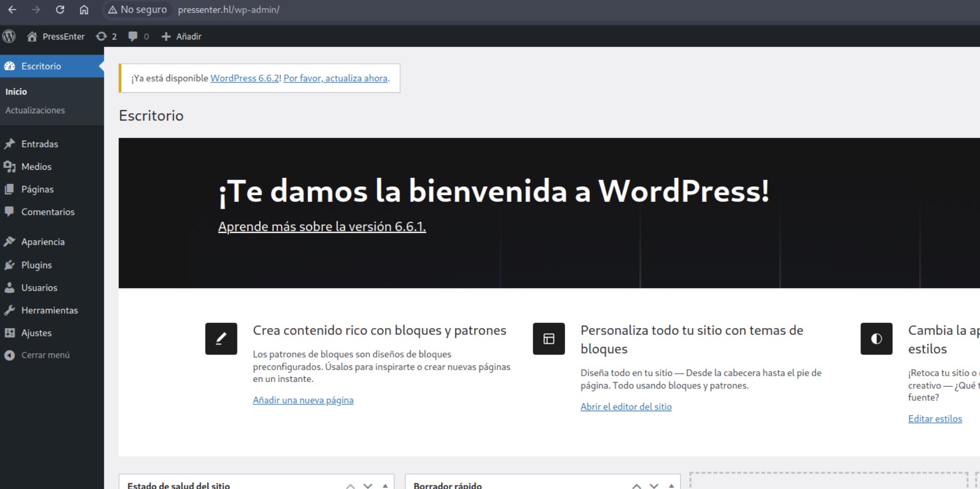Open the WordPress 6.6.2 link
The width and height of the screenshot is (980, 489).
245,78
